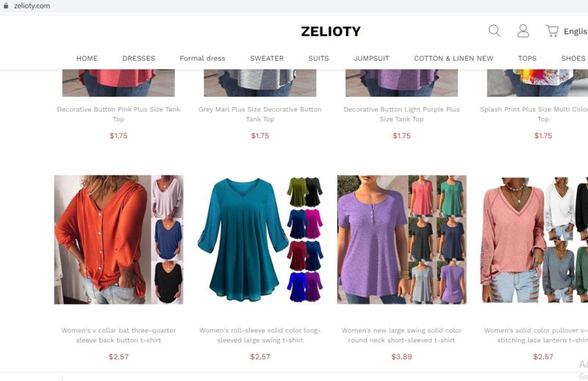The image size is (588, 381).
Task: Click the ZELIOTY logo
Action: click(331, 31)
